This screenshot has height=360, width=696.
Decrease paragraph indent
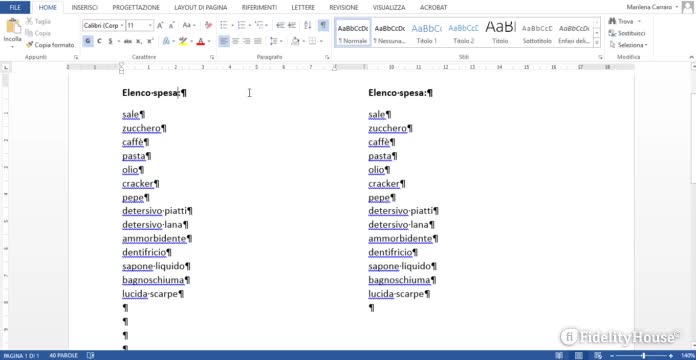click(x=280, y=26)
